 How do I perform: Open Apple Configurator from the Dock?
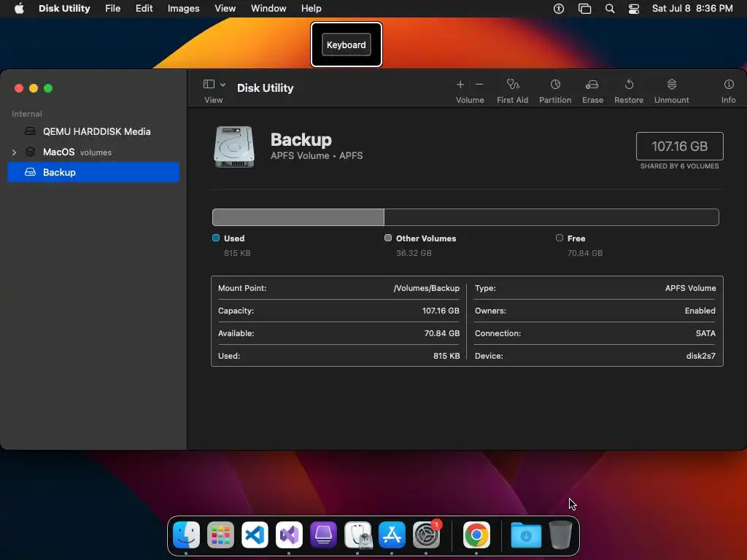pyautogui.click(x=323, y=534)
